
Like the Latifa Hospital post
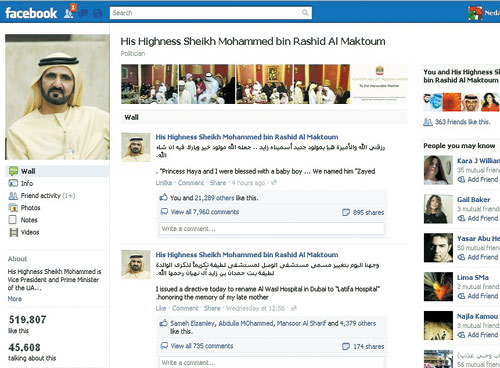click(x=161, y=308)
